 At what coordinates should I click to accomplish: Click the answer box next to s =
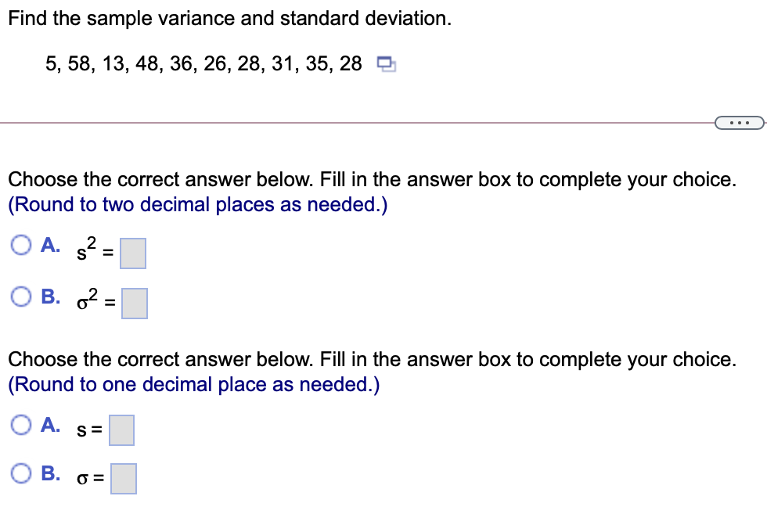pos(122,430)
